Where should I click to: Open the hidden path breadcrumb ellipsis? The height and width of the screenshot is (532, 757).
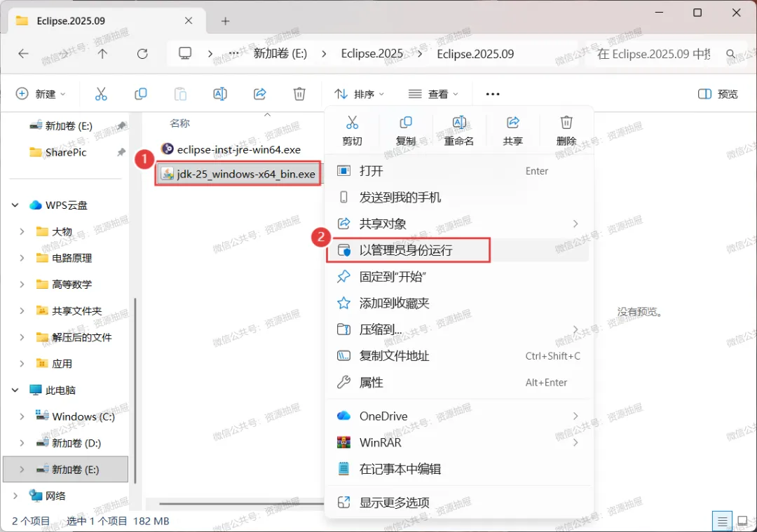point(233,53)
